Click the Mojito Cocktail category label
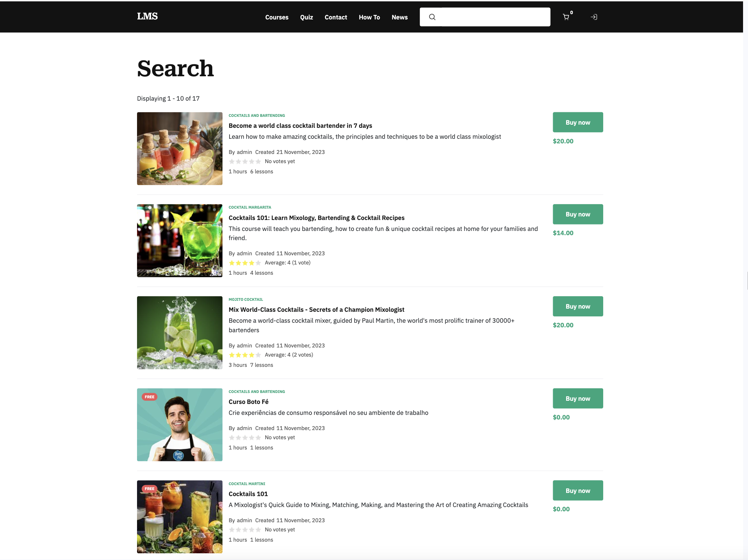This screenshot has height=560, width=748. pos(246,299)
